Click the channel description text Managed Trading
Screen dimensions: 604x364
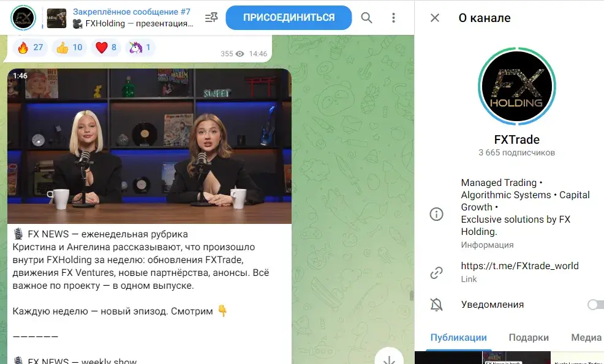coord(526,207)
